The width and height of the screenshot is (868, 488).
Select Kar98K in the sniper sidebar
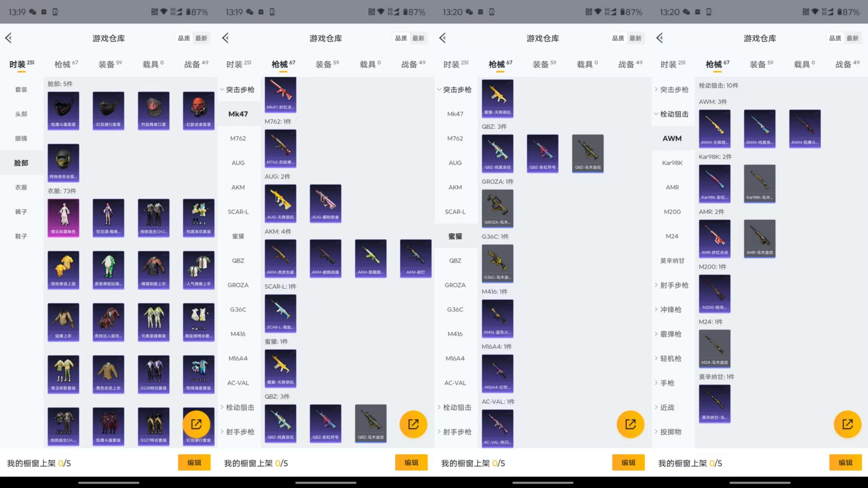click(x=672, y=163)
